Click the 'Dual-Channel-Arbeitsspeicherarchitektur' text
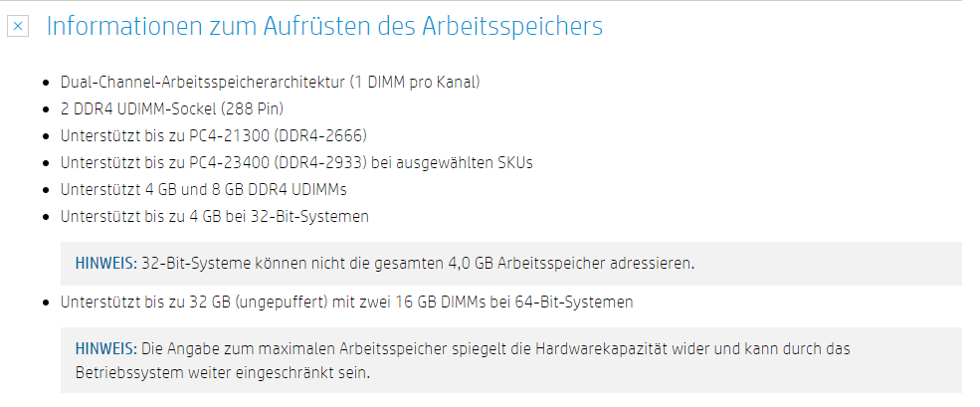980x407 pixels. [x=203, y=82]
